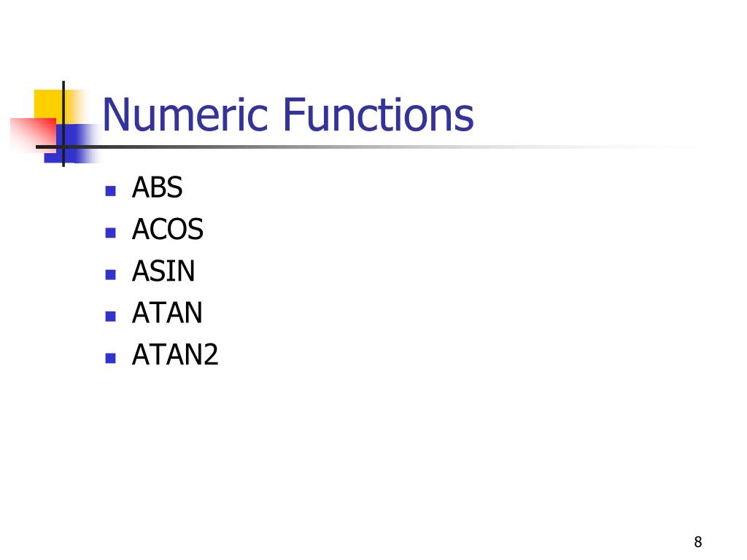Screen dimensions: 747x560
Task: Select the ASIN list item
Action: 163,271
